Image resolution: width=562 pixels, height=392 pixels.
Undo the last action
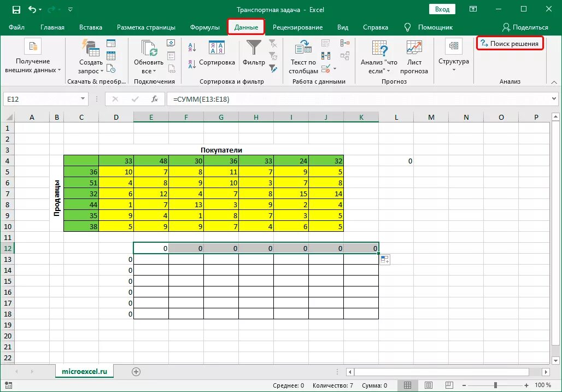click(32, 9)
